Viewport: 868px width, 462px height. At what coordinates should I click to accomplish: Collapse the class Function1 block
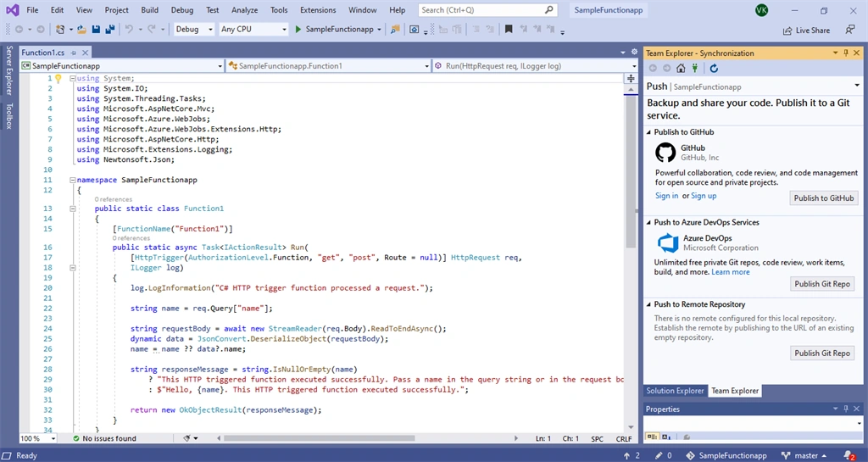(73, 209)
